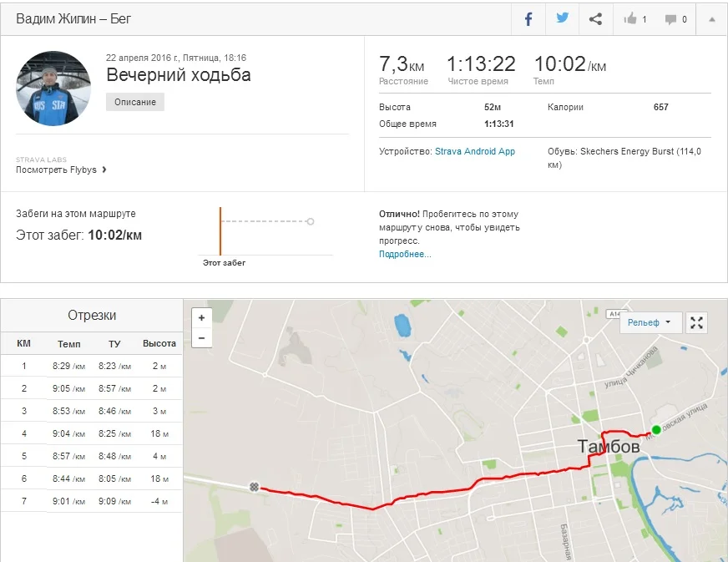
Task: Select kilometer 4 split row
Action: coord(92,433)
